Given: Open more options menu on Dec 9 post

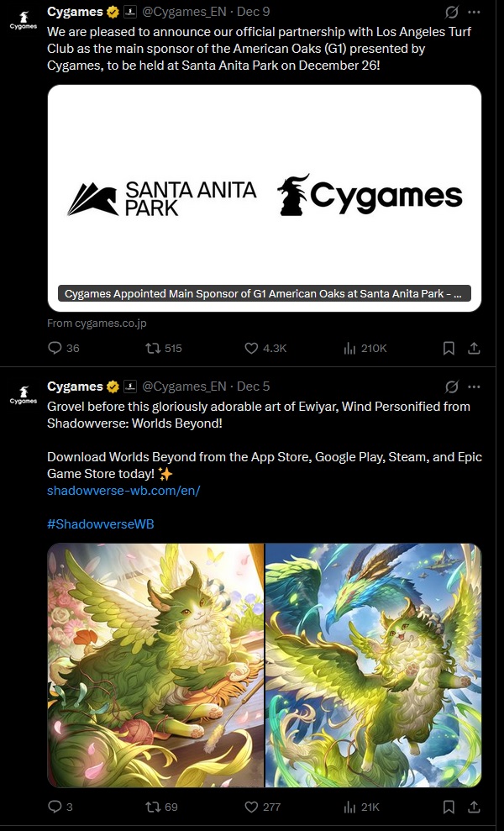Looking at the screenshot, I should point(475,11).
